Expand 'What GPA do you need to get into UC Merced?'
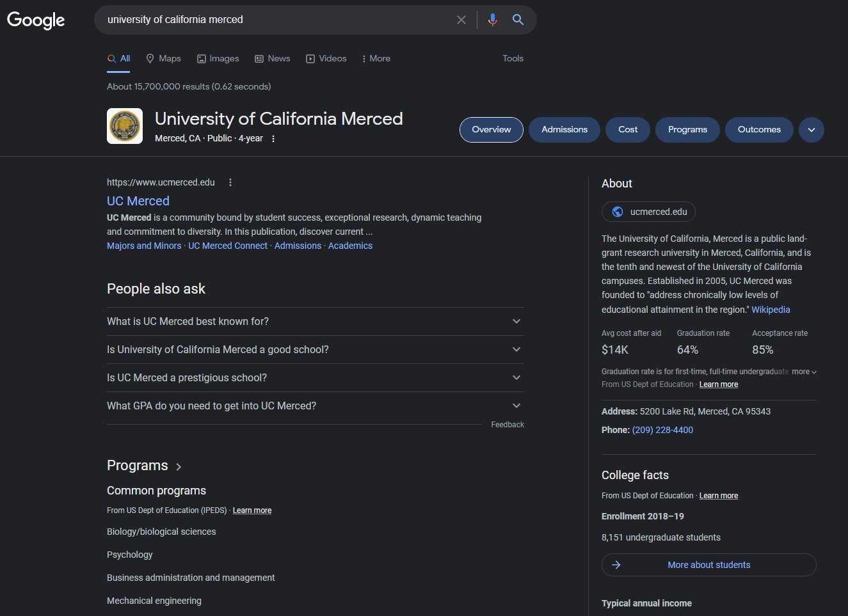The height and width of the screenshot is (616, 848). tap(315, 406)
